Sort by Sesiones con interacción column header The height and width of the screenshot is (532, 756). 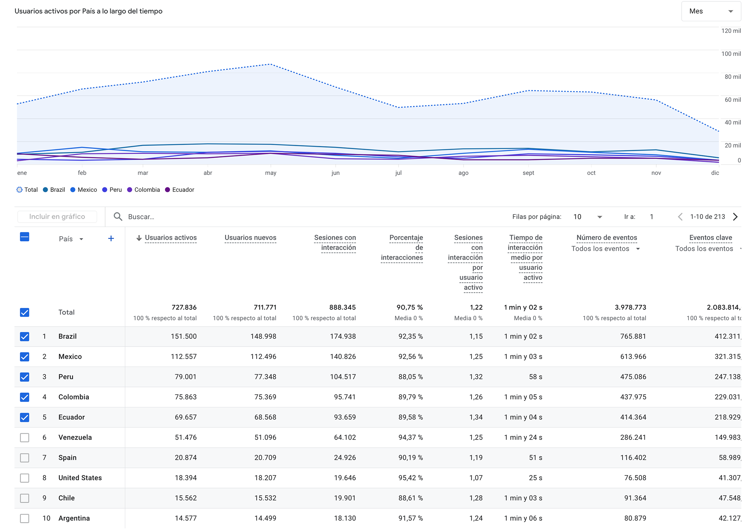(335, 243)
